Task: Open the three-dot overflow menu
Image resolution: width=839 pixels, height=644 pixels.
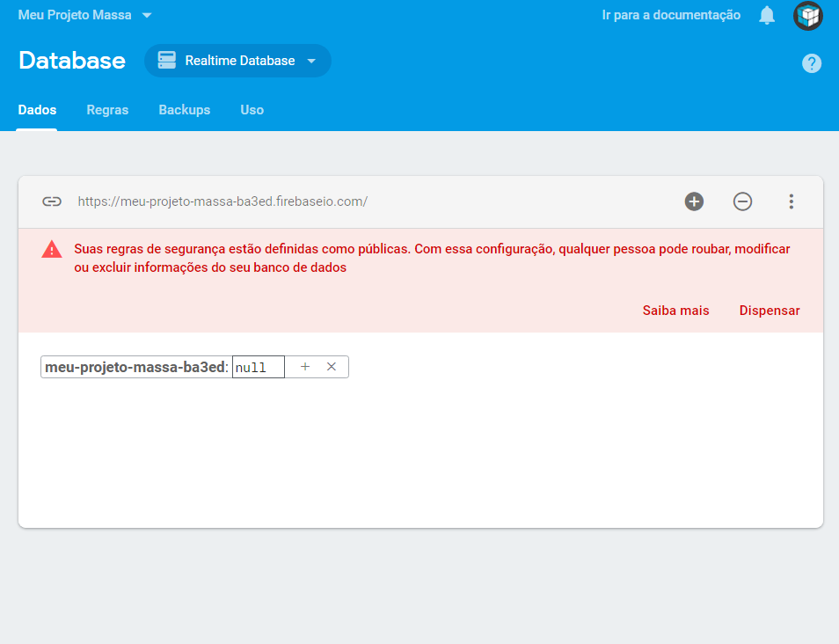Action: (791, 201)
